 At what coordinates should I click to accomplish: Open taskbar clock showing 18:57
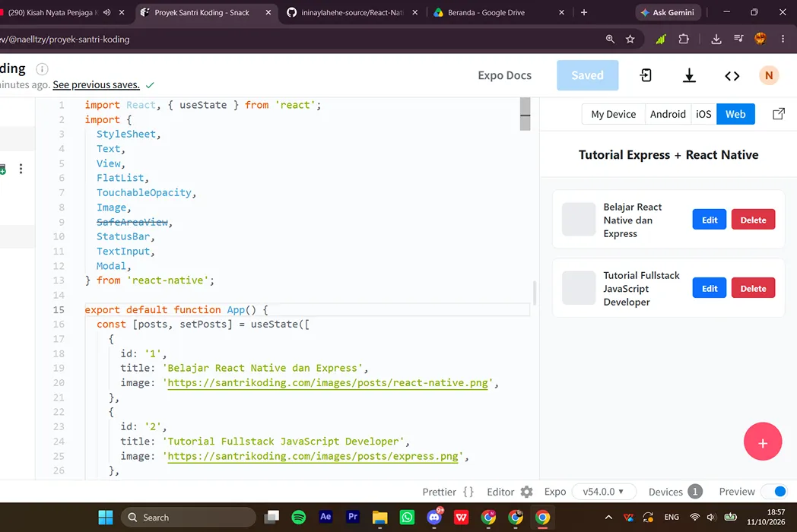[x=766, y=518]
